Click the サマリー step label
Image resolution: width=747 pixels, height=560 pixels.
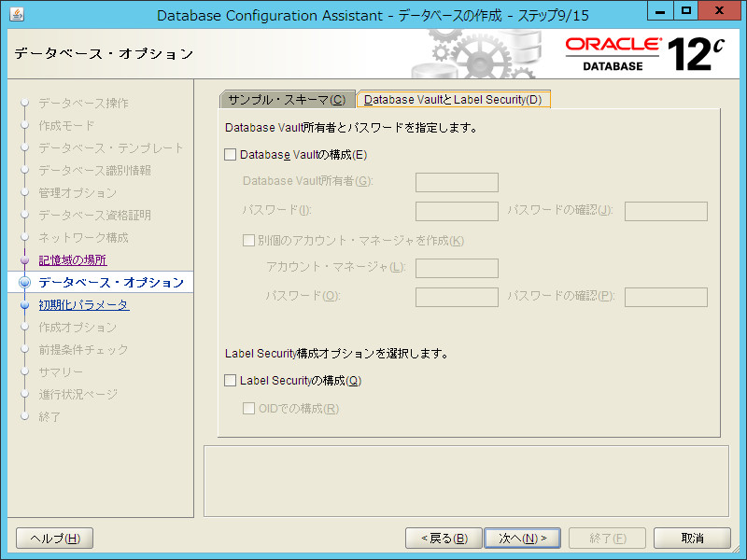[x=61, y=371]
